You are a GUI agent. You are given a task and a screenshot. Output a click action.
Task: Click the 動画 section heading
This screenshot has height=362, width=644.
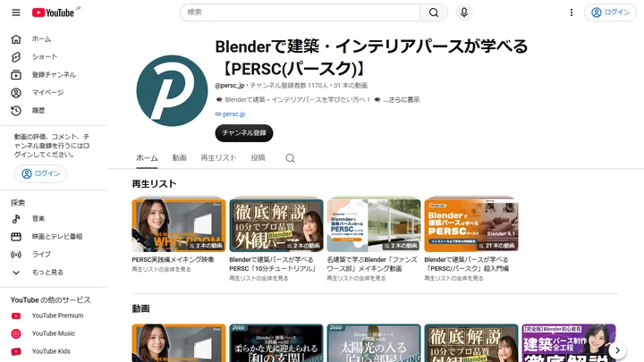coord(140,308)
